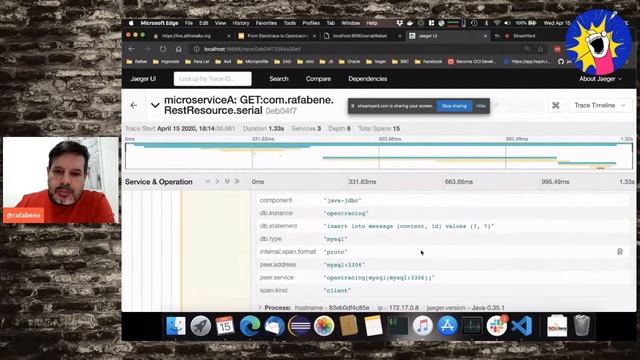Open Photos app from the dock

[324, 326]
